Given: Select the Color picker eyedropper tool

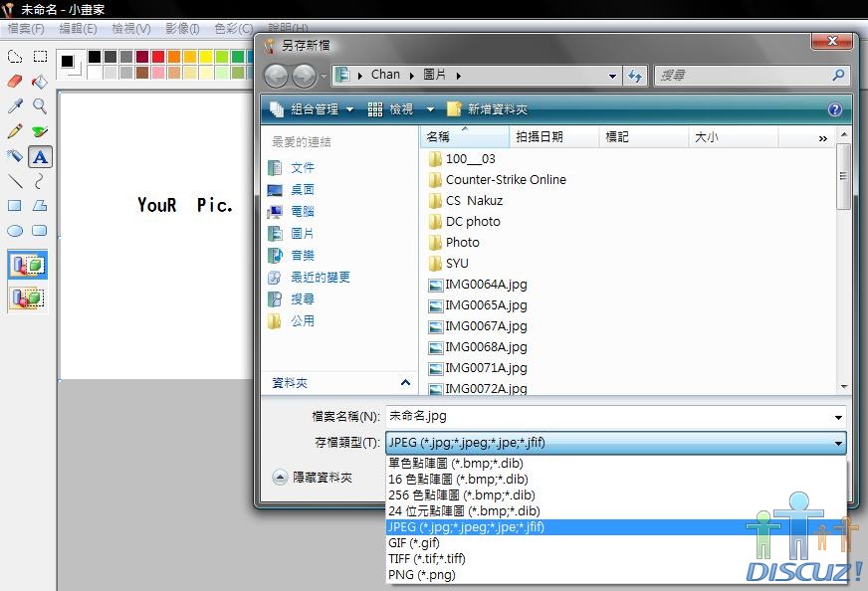Looking at the screenshot, I should click(15, 106).
